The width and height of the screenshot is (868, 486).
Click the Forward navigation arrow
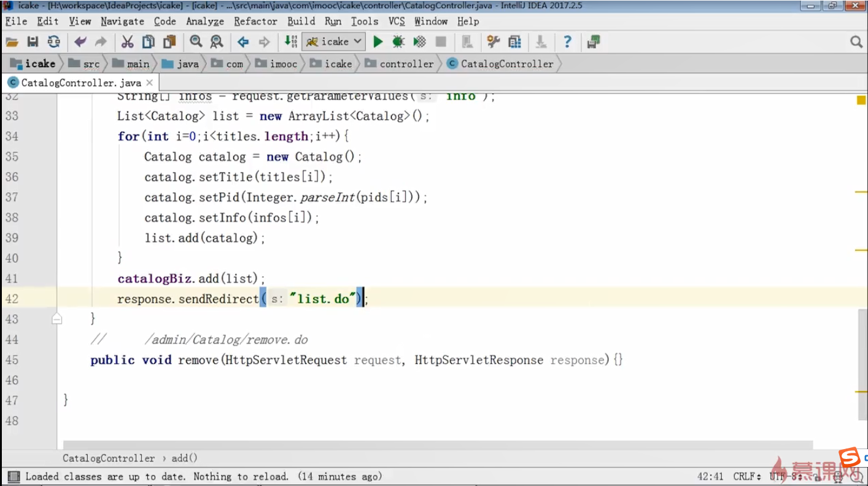pyautogui.click(x=264, y=42)
